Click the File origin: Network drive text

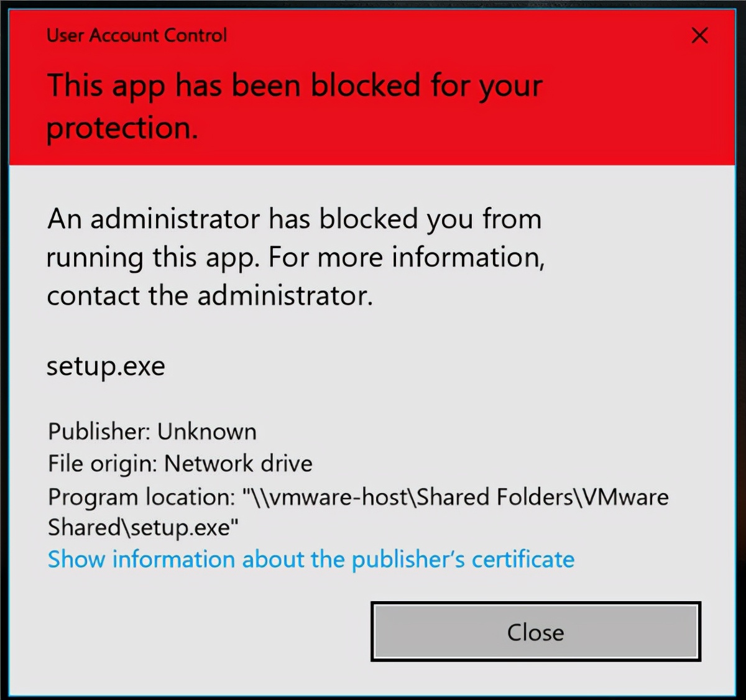pyautogui.click(x=180, y=463)
